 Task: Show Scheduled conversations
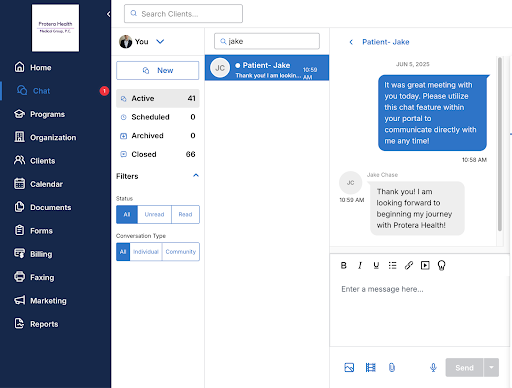158,117
